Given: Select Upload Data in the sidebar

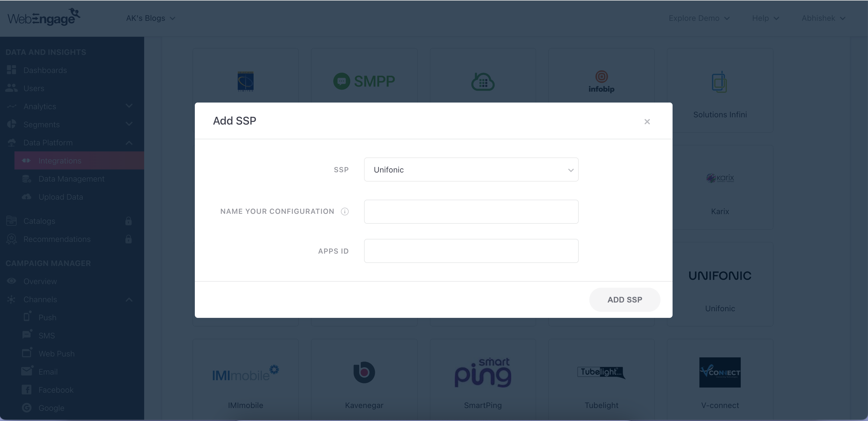Looking at the screenshot, I should [x=61, y=197].
